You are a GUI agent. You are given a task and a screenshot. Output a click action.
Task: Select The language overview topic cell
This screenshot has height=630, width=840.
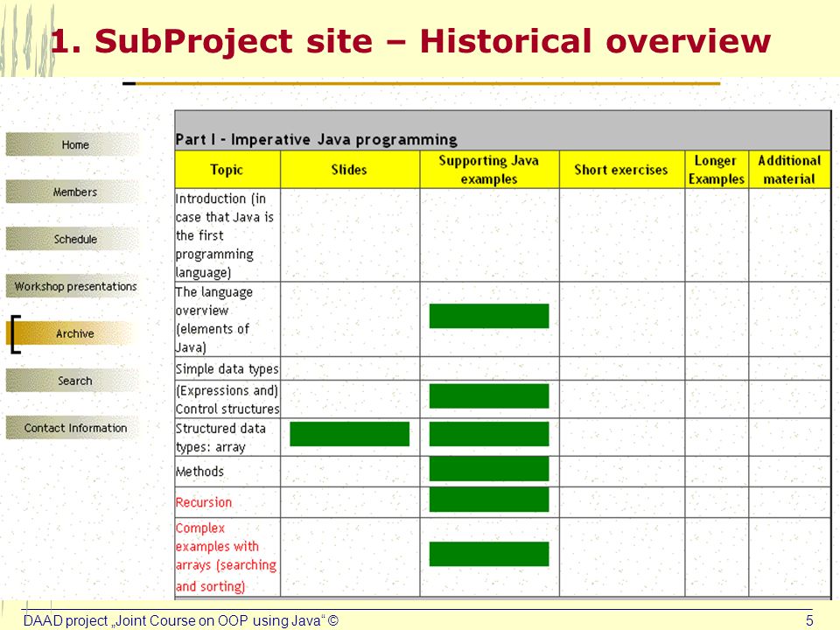[227, 319]
